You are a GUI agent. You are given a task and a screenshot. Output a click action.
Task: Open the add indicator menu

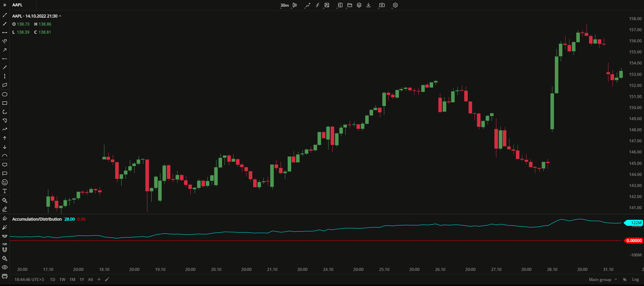307,5
